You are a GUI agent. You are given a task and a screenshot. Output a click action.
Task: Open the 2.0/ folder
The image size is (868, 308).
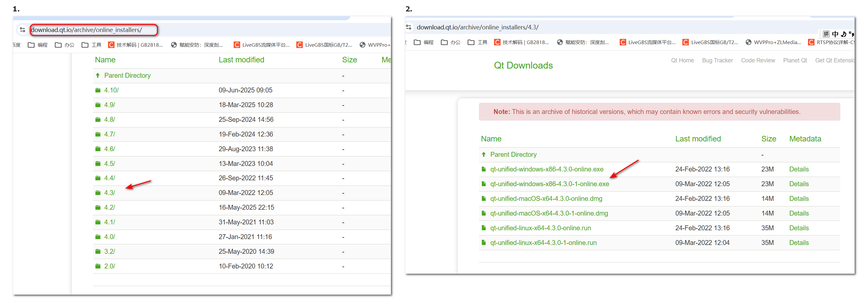tap(110, 266)
